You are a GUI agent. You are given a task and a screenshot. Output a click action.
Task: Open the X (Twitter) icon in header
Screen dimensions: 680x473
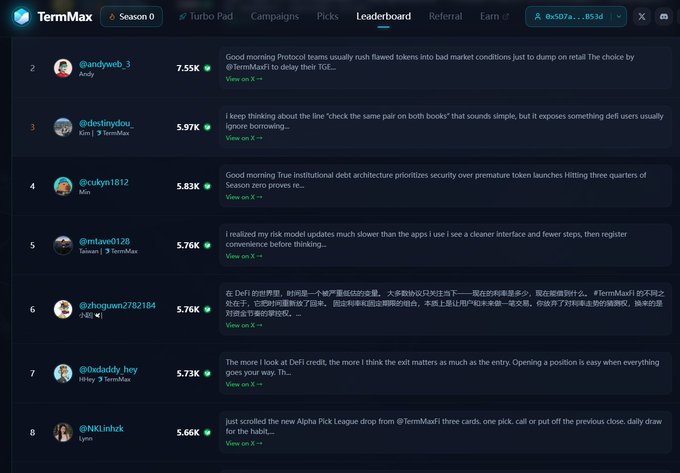642,16
